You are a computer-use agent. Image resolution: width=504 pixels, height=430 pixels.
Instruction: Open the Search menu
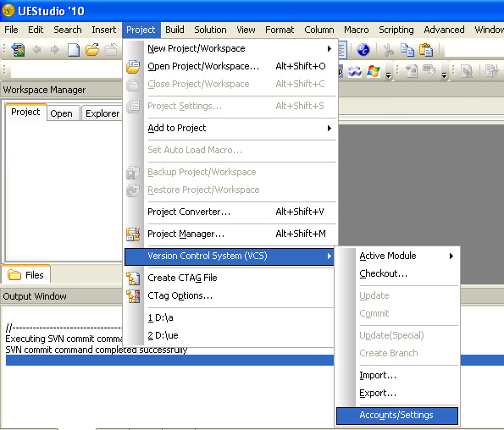(x=68, y=30)
